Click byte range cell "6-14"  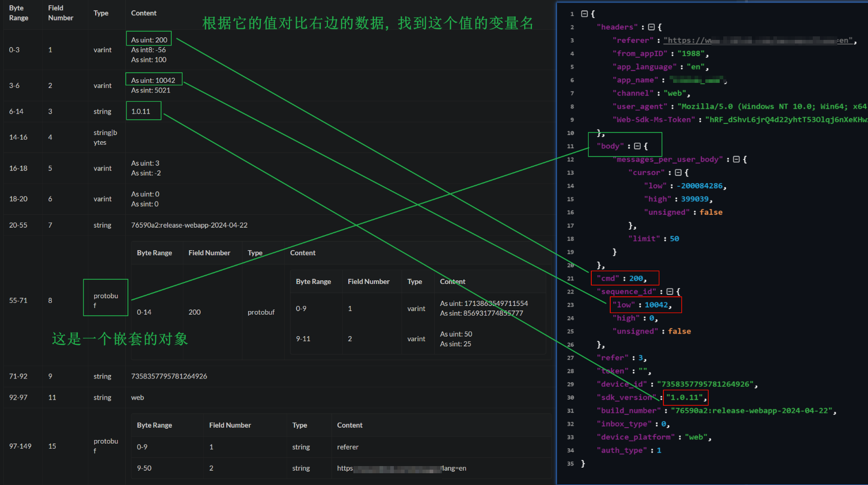[x=16, y=112]
